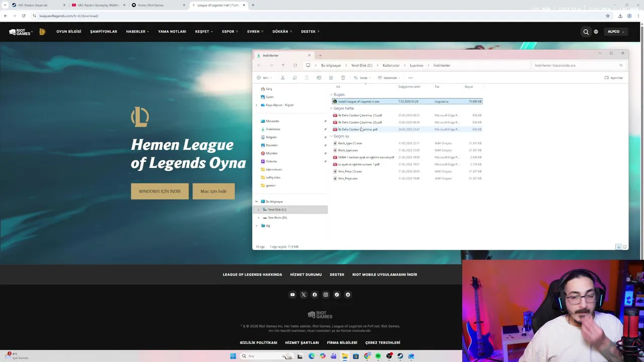Click the Cut scissors icon in Explorer toolbar

click(x=283, y=78)
